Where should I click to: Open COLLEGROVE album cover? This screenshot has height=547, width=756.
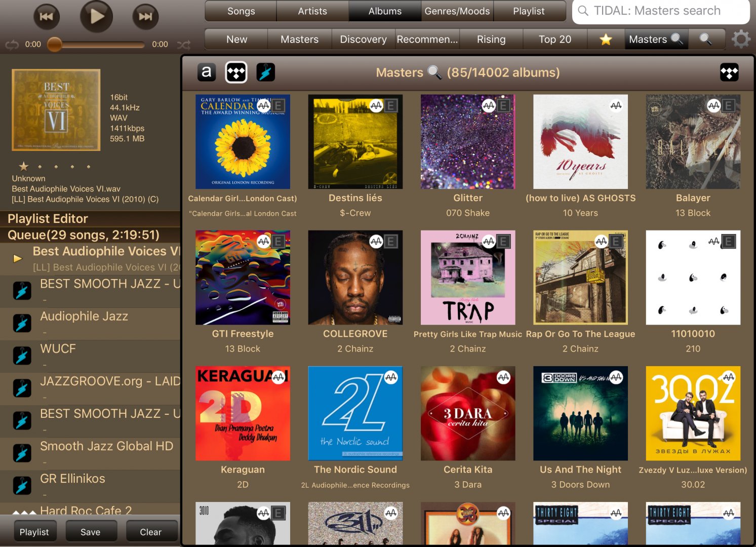click(355, 278)
